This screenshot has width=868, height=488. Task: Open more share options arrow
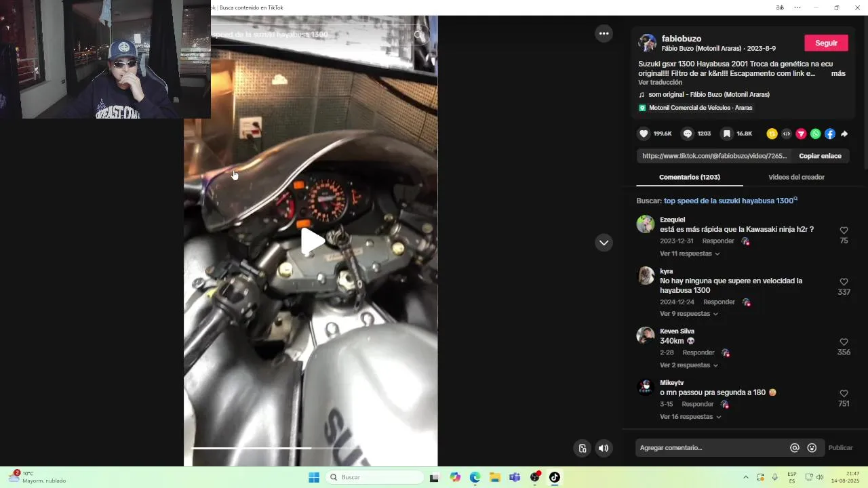tap(844, 134)
